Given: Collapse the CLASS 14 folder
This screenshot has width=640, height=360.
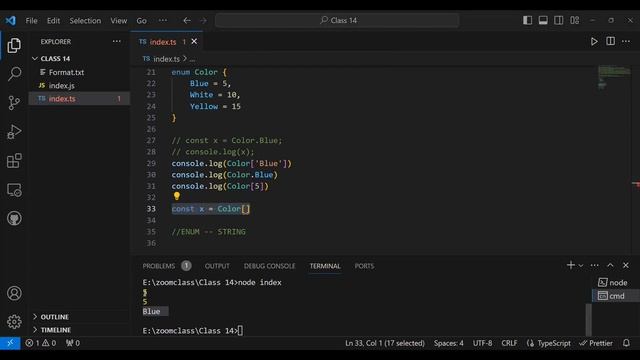Looking at the screenshot, I should [x=79, y=59].
